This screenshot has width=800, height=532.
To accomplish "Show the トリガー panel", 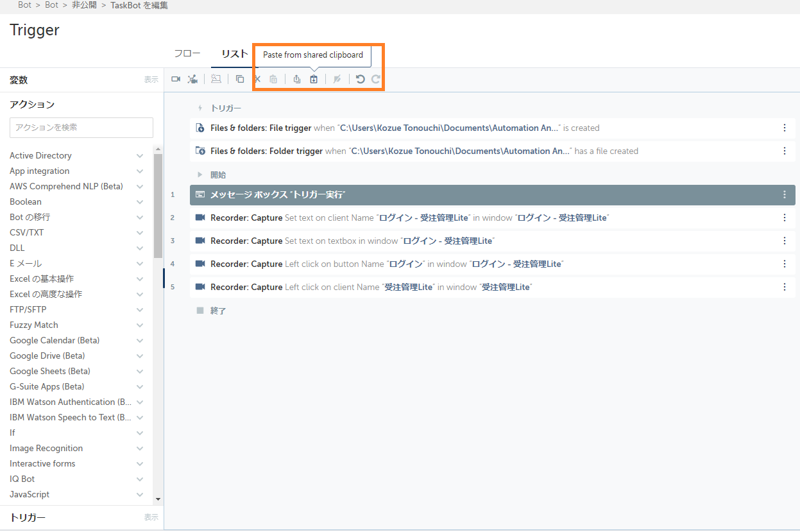I will click(151, 517).
